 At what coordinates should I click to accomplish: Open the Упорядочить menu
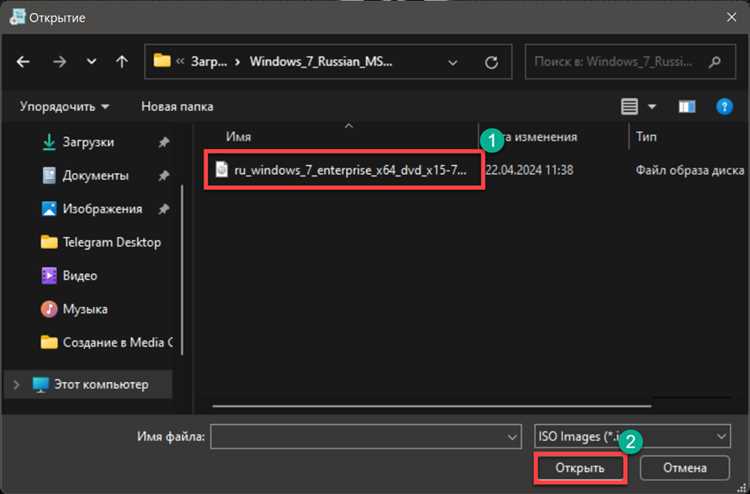pyautogui.click(x=64, y=106)
